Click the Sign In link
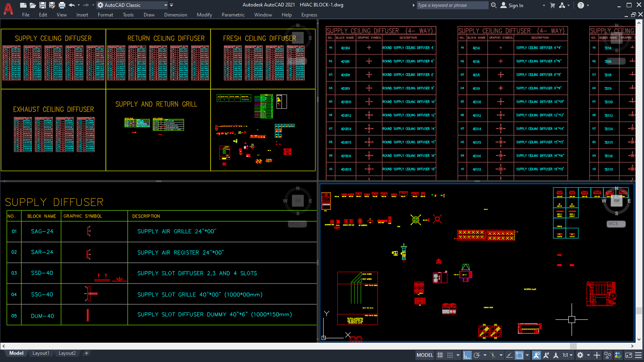This screenshot has height=362, width=644. coord(515,5)
